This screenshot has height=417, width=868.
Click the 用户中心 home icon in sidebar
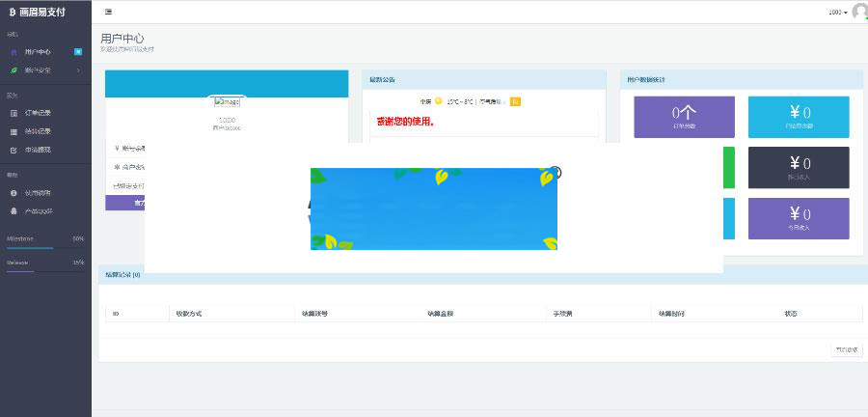coord(14,51)
